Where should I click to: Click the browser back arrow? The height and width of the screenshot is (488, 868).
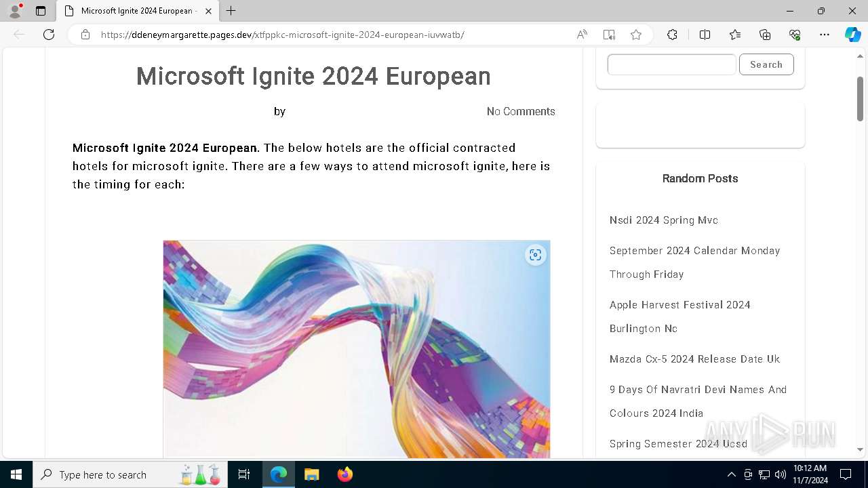(19, 35)
